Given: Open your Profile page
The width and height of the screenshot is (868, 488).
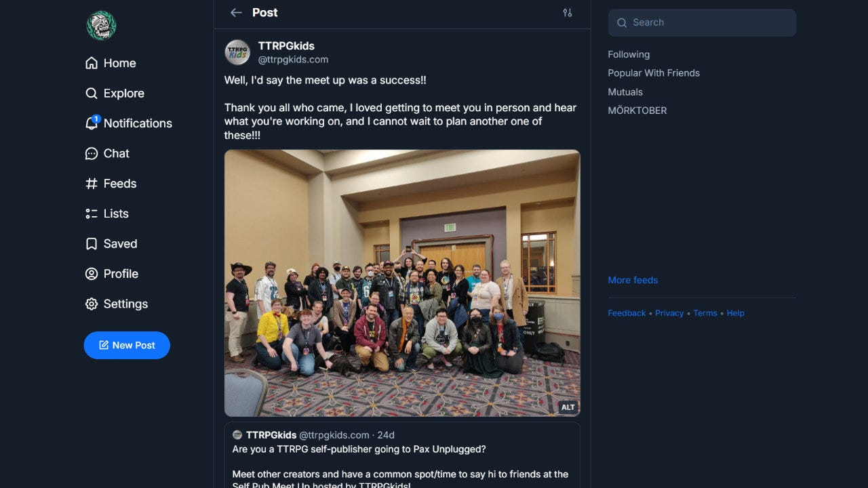Looking at the screenshot, I should tap(112, 274).
